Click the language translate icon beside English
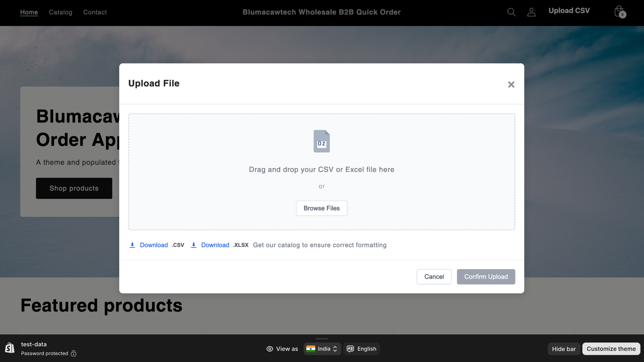The image size is (644, 362). (x=351, y=349)
